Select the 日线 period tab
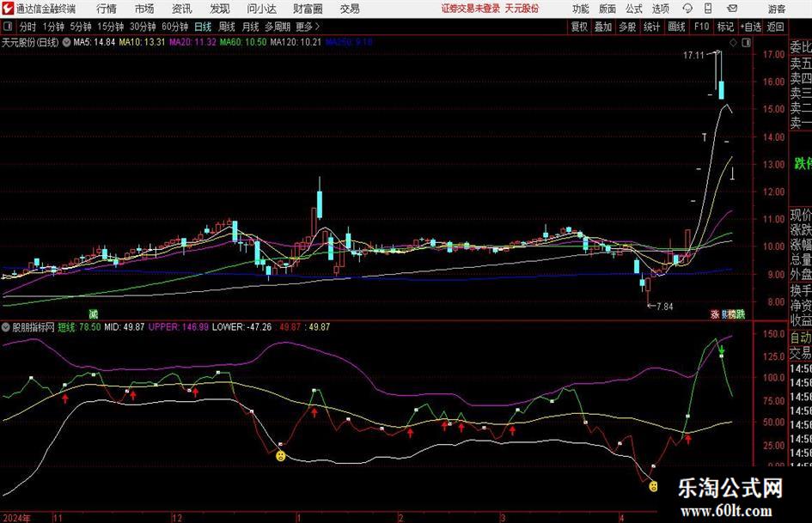 pyautogui.click(x=203, y=27)
